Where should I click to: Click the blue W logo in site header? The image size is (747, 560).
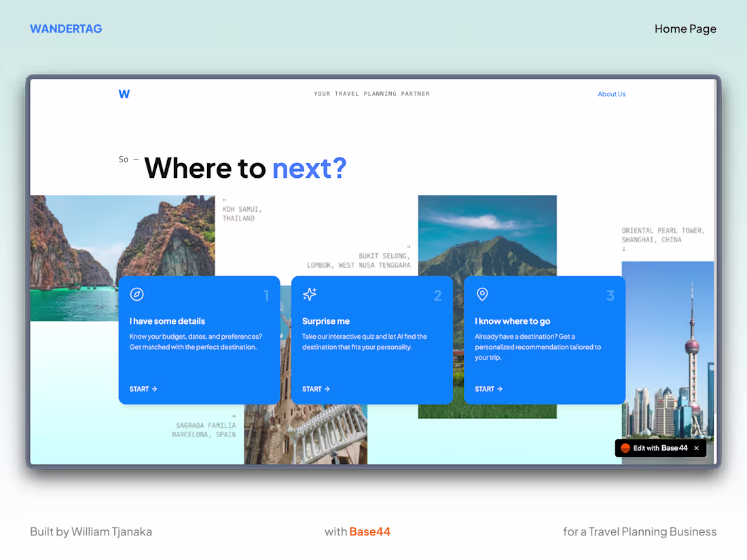124,94
